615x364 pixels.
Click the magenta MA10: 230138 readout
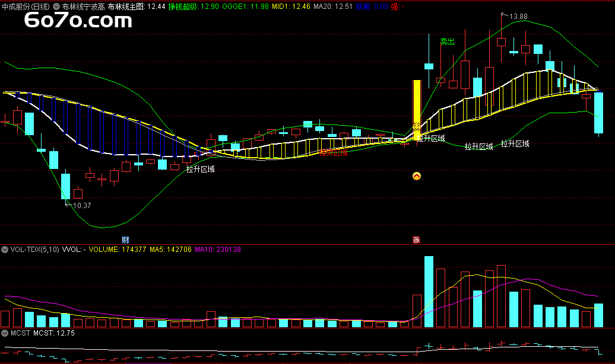tap(218, 250)
